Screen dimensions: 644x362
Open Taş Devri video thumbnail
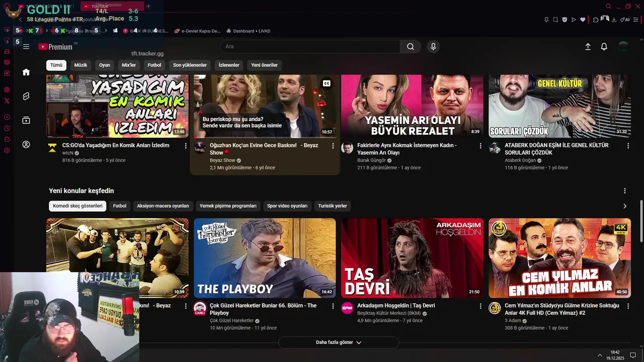pos(412,258)
